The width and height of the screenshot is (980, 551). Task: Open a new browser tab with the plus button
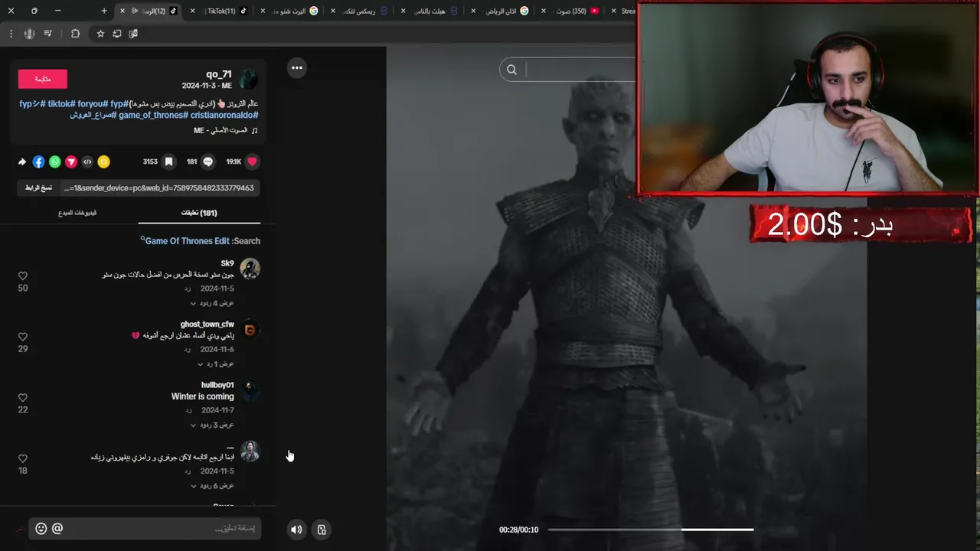pos(104,11)
